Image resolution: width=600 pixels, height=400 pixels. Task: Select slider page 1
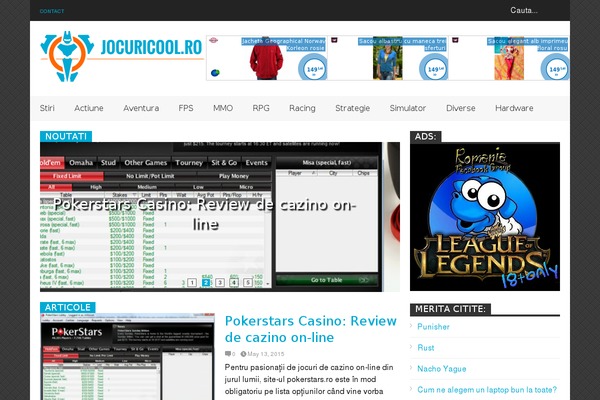point(192,282)
